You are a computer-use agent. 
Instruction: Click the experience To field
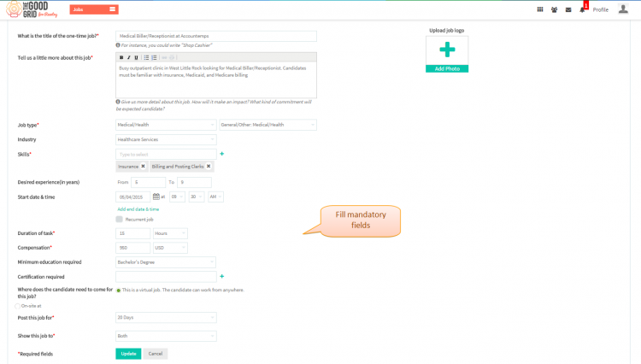(194, 182)
